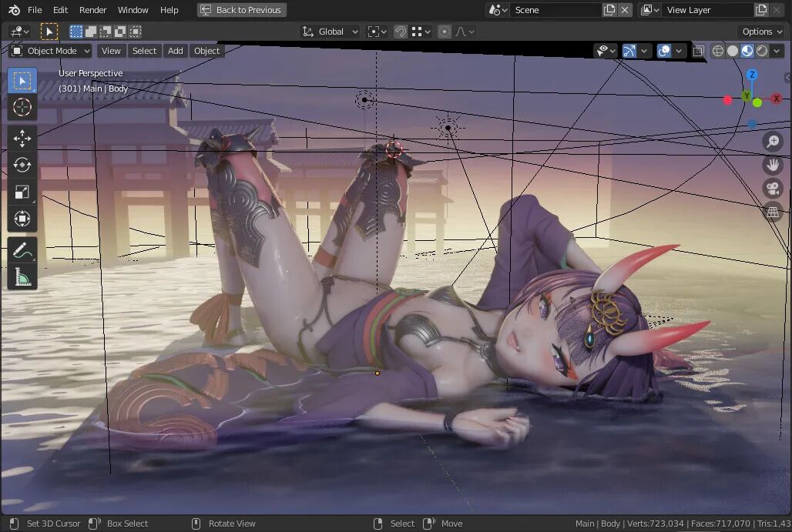This screenshot has width=792, height=532.
Task: Open the viewport Object menu
Action: [206, 51]
